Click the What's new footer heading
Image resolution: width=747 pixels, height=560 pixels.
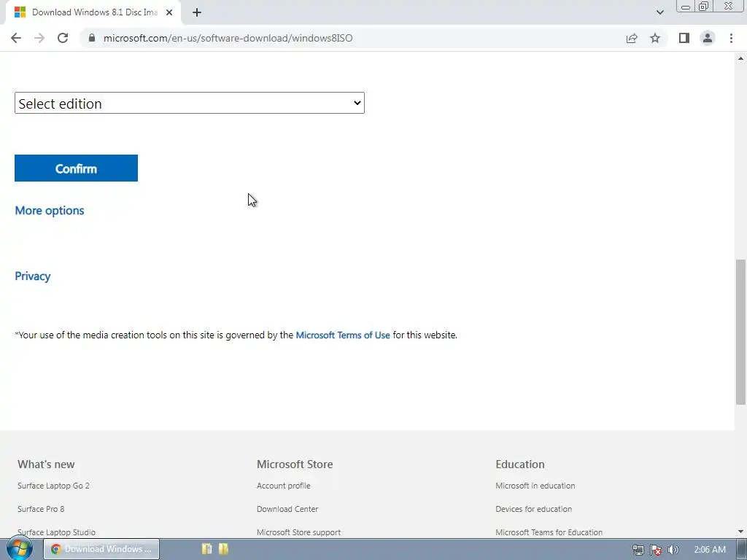pos(46,464)
